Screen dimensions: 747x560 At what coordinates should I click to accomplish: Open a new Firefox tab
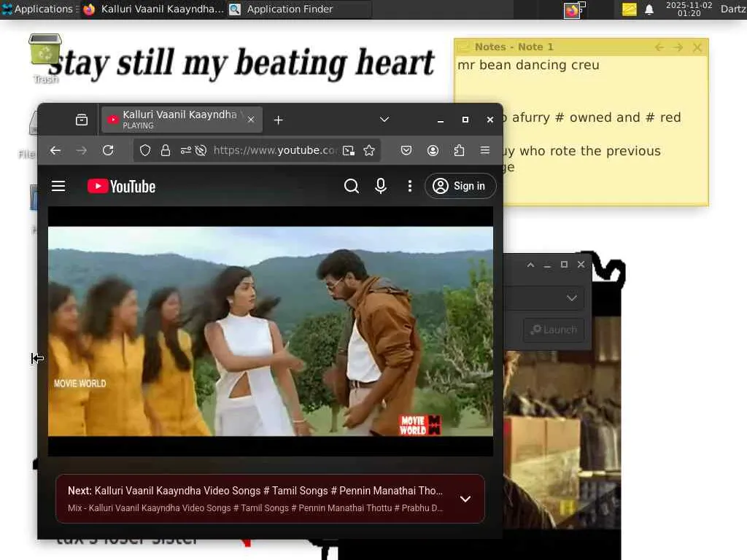[x=279, y=120]
